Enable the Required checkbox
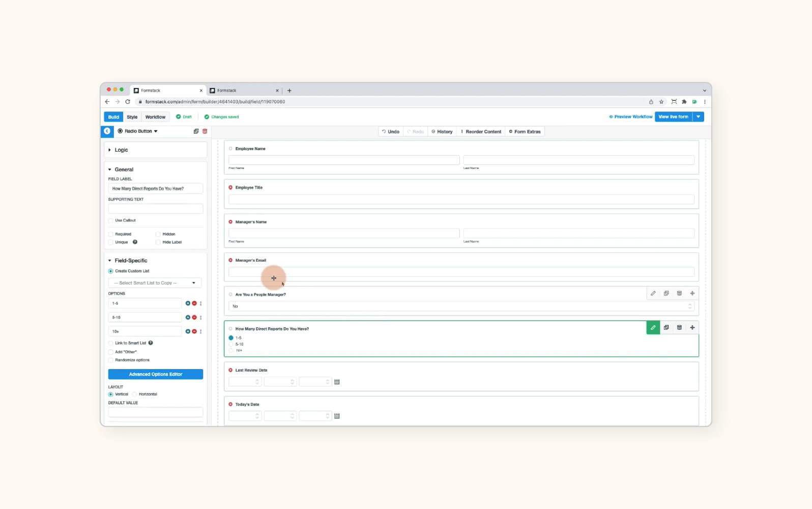 coord(111,234)
